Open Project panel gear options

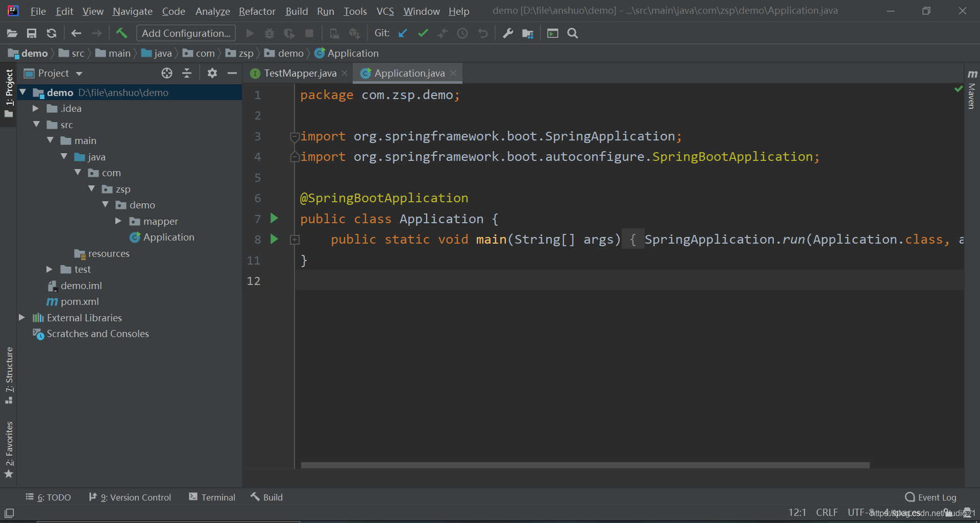click(212, 73)
